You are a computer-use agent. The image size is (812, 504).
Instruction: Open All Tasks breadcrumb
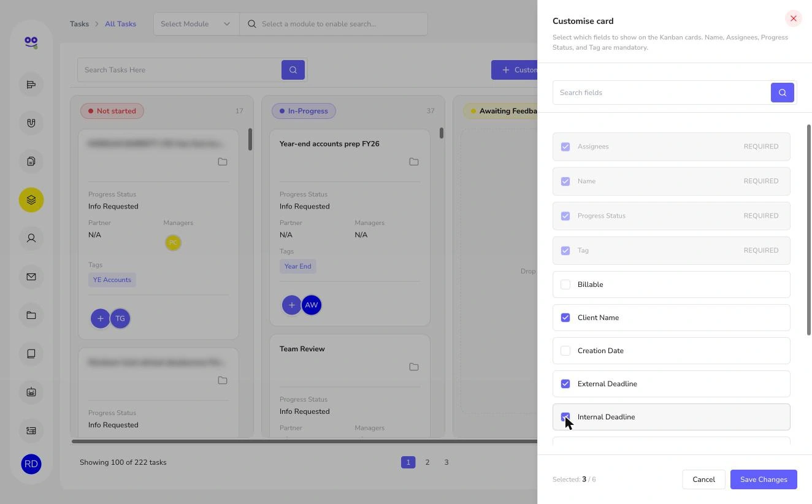click(120, 24)
